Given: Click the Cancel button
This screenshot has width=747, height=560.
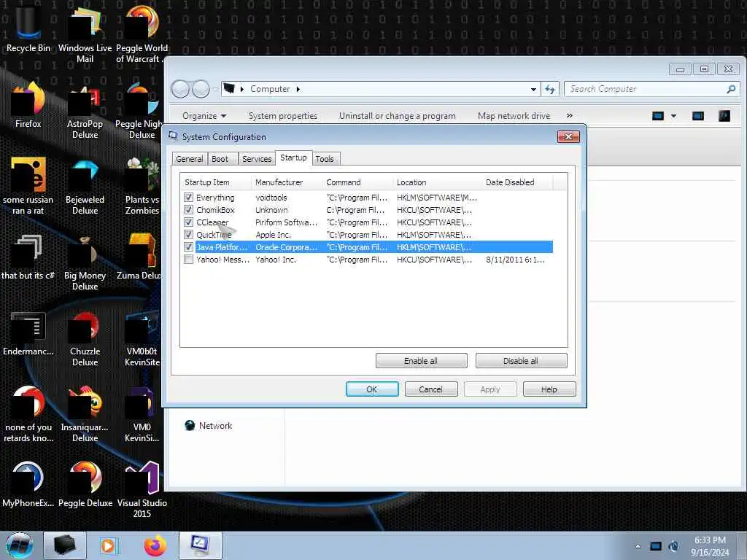Looking at the screenshot, I should tap(430, 389).
